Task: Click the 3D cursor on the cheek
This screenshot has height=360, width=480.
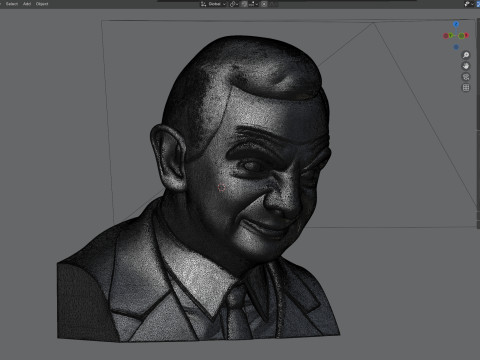Action: tap(222, 188)
